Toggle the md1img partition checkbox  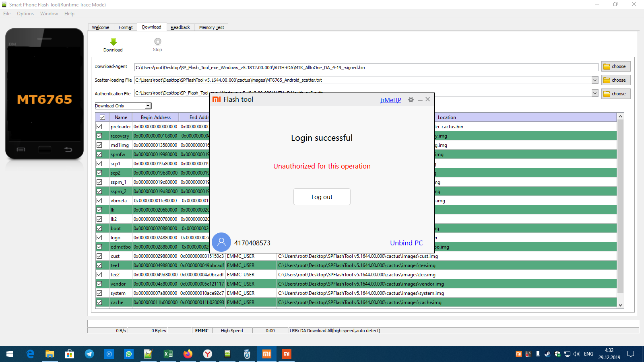point(99,145)
